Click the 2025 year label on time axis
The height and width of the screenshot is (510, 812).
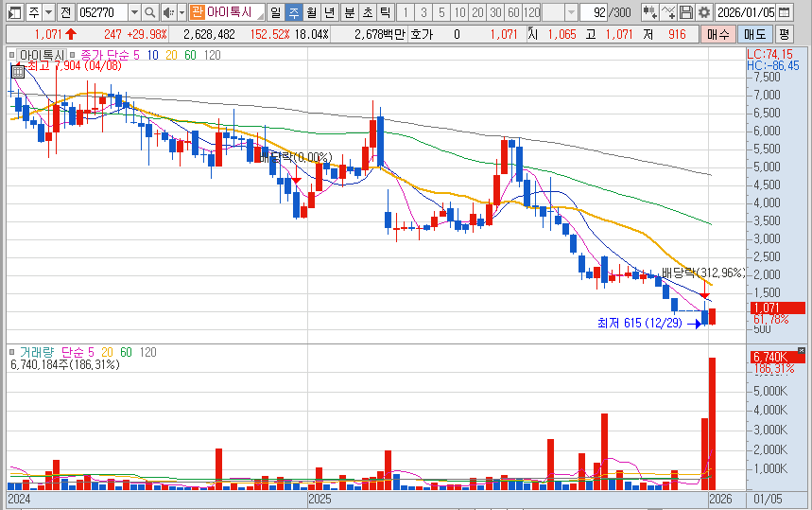pos(320,499)
